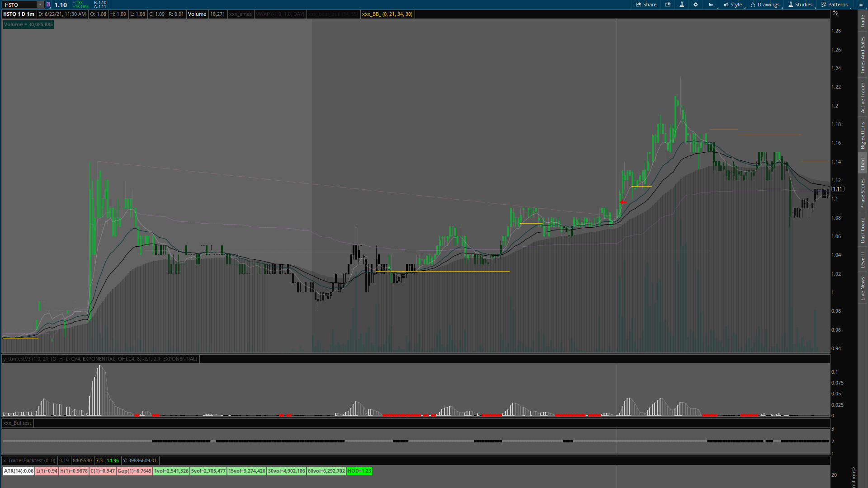The image size is (868, 488).
Task: Open the HSTO symbol dropdown arrow
Action: tap(40, 5)
